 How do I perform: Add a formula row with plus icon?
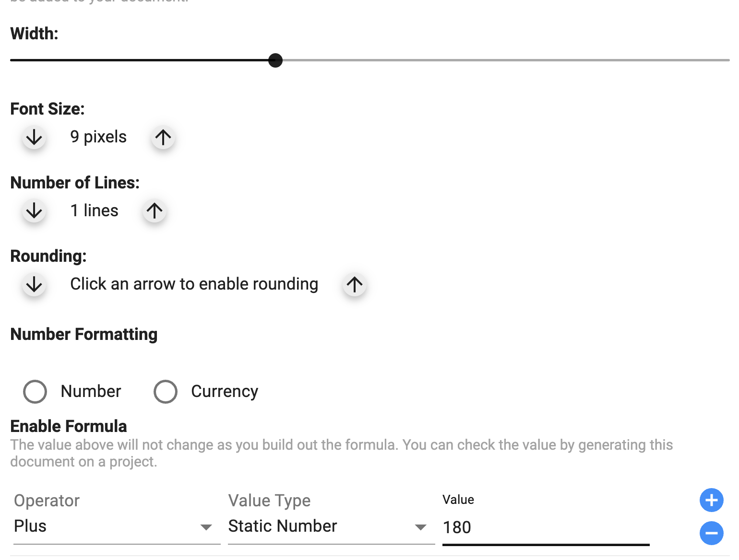[712, 501]
